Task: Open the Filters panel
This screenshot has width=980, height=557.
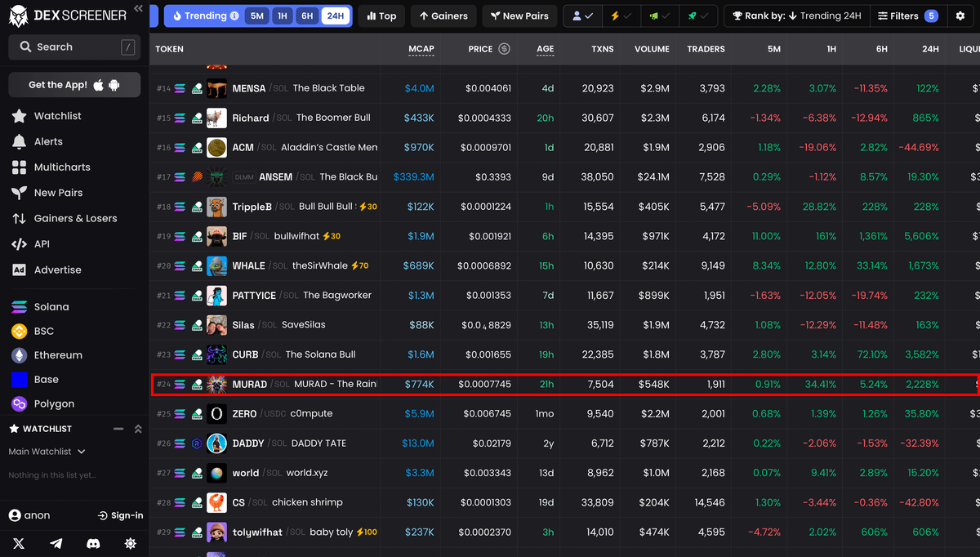Action: (x=907, y=16)
